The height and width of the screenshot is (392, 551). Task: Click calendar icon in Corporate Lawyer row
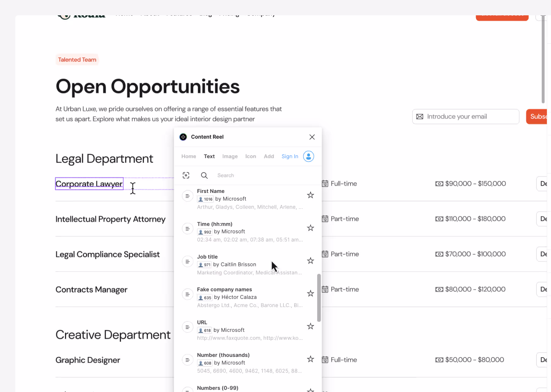pos(325,184)
